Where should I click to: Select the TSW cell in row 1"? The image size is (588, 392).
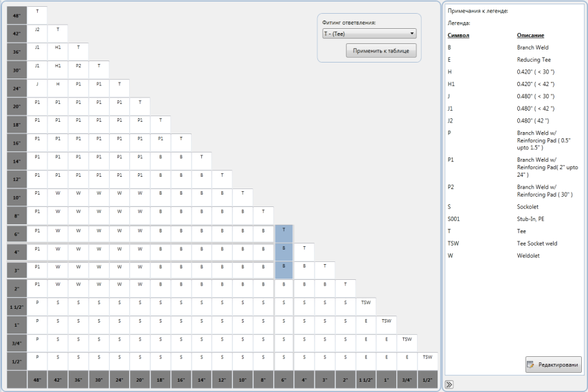(x=387, y=325)
